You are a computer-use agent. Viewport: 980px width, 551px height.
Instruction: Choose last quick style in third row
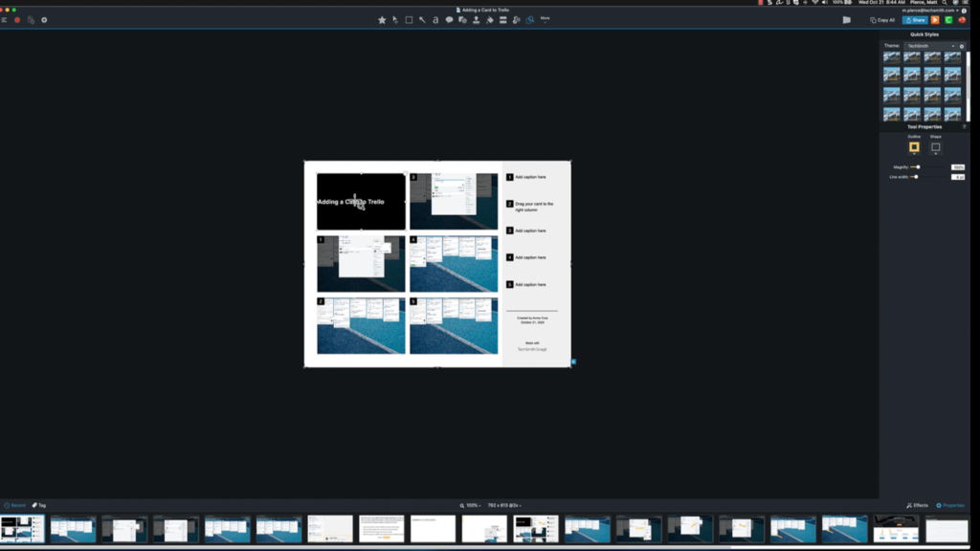952,95
